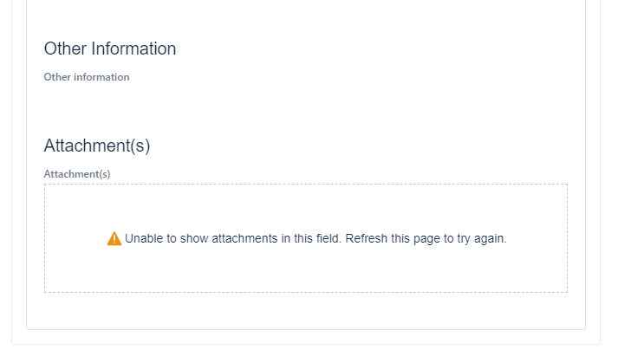Image resolution: width=644 pixels, height=363 pixels.
Task: Click the empty upper area inside the dashed attachment box
Action: point(306,205)
